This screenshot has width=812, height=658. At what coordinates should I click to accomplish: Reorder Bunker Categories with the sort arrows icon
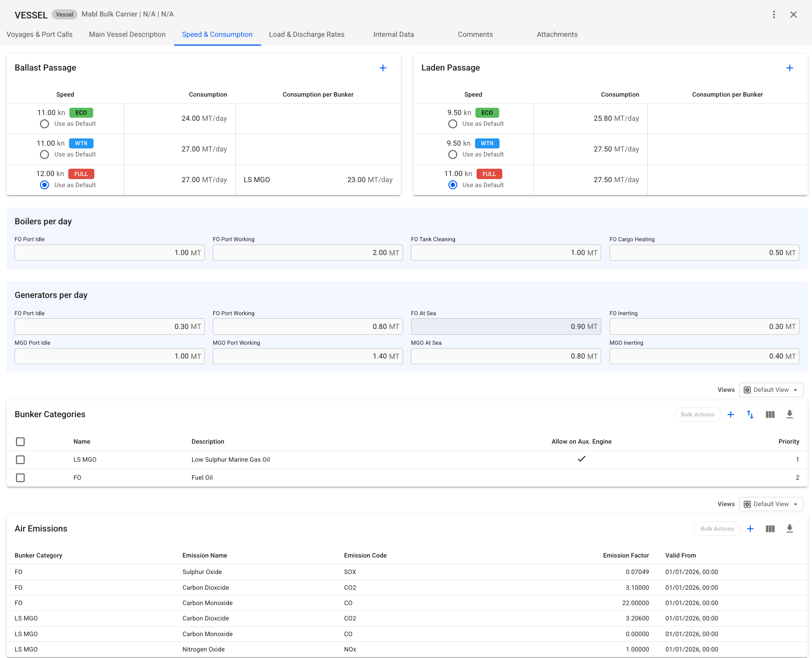pyautogui.click(x=750, y=415)
